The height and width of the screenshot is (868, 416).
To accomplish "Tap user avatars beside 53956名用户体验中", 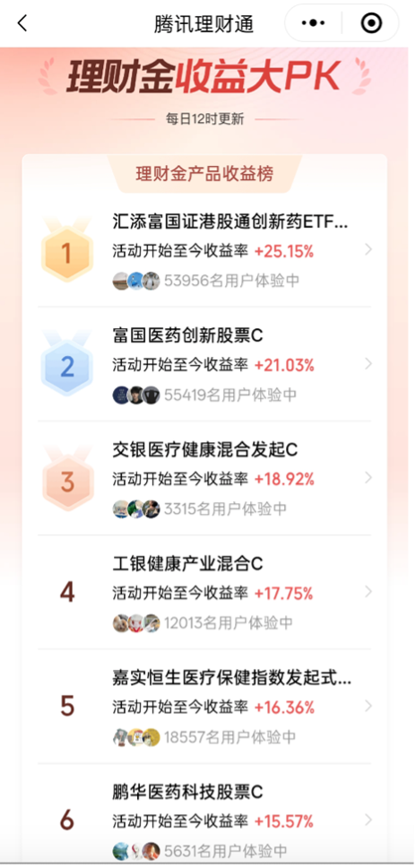I will click(x=136, y=281).
